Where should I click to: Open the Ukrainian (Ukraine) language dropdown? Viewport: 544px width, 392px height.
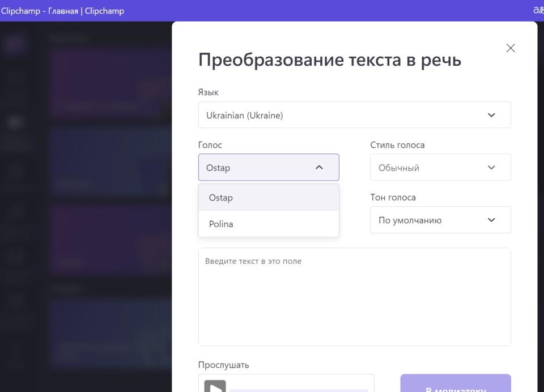pos(354,116)
